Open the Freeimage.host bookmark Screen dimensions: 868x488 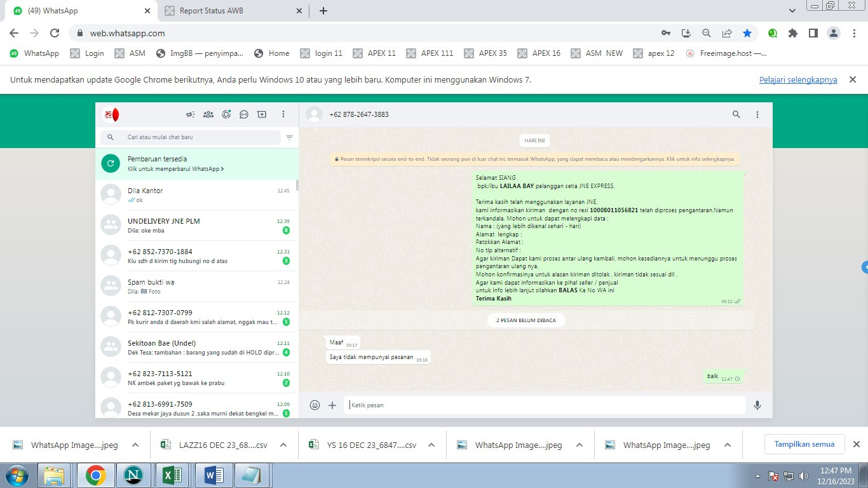point(726,53)
